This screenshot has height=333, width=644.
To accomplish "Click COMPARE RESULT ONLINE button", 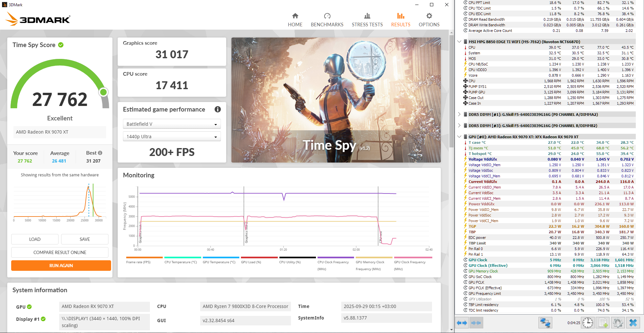I will [x=60, y=252].
